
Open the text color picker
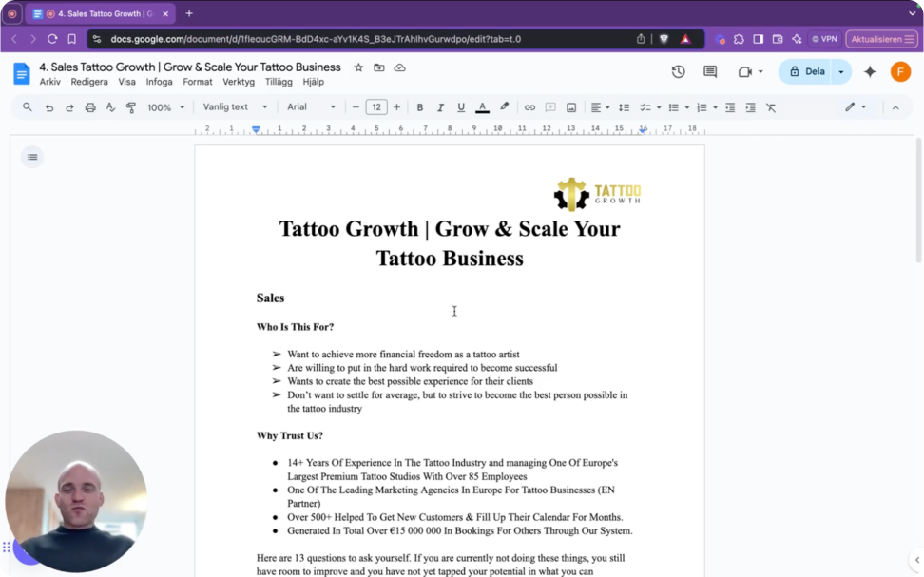[x=482, y=107]
